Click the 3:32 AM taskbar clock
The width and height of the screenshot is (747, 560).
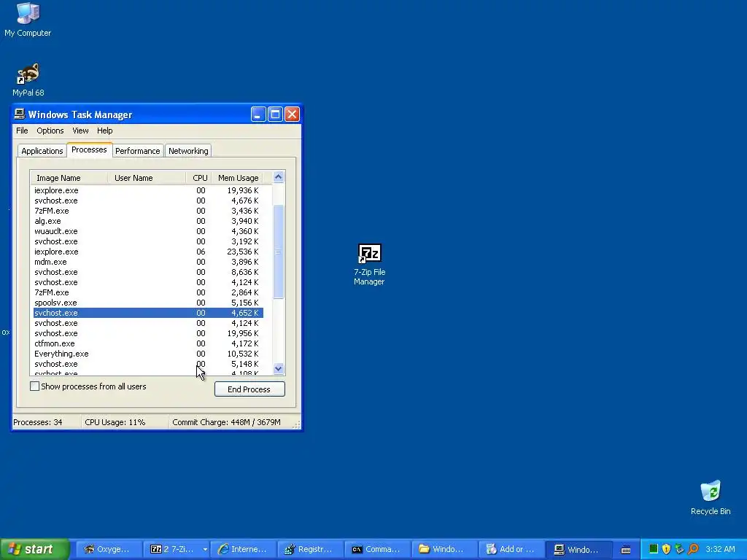coord(720,549)
